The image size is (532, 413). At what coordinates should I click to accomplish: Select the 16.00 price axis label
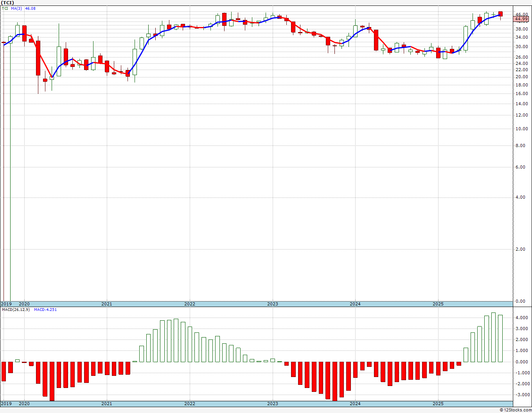click(x=521, y=94)
